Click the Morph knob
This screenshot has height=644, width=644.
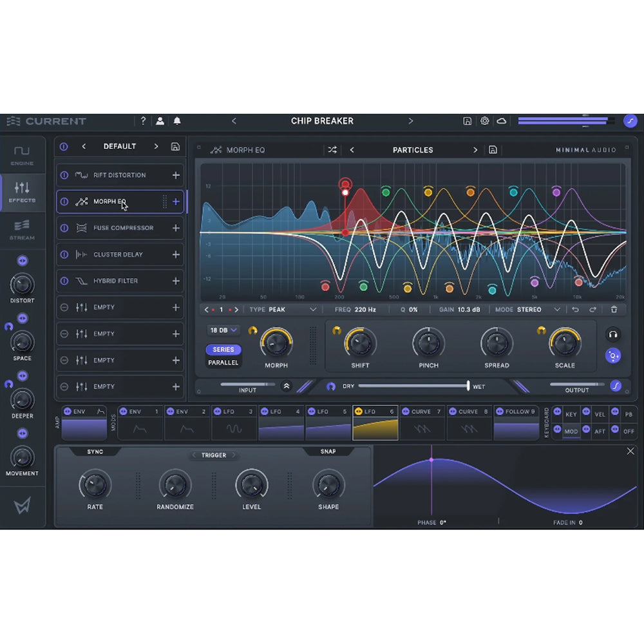coord(276,343)
